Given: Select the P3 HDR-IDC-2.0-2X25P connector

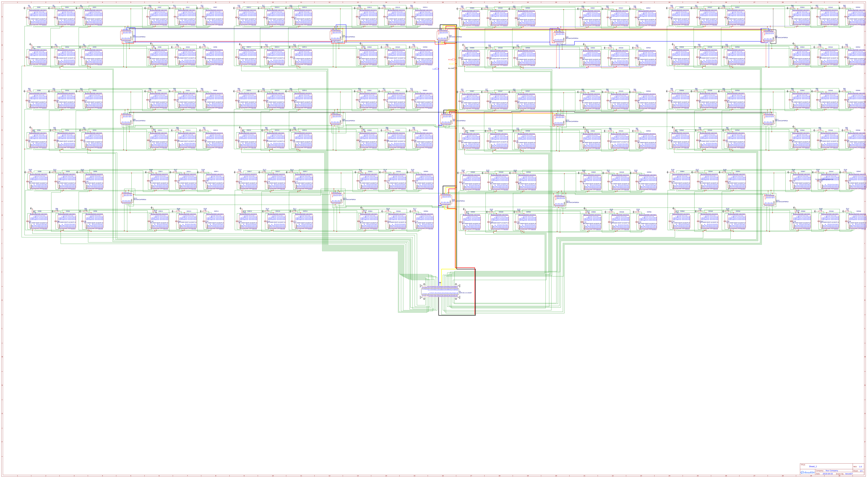Looking at the screenshot, I should (440, 292).
